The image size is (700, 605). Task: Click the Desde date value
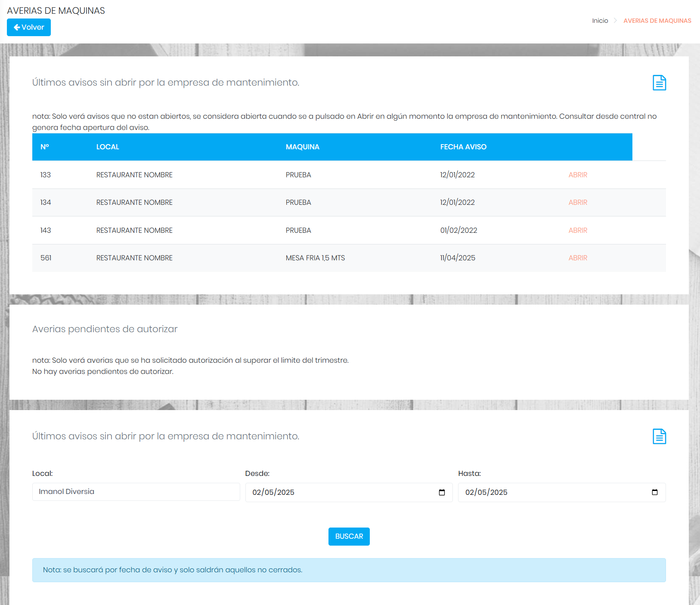(273, 492)
